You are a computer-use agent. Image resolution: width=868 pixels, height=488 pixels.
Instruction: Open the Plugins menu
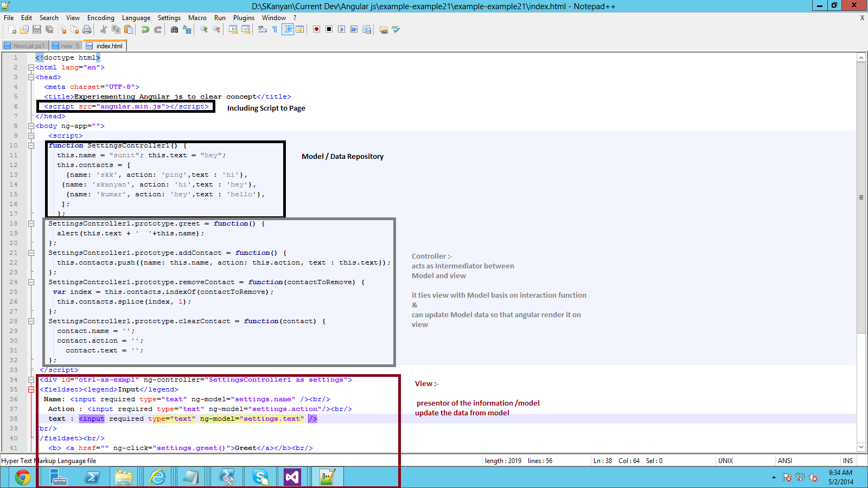(244, 18)
